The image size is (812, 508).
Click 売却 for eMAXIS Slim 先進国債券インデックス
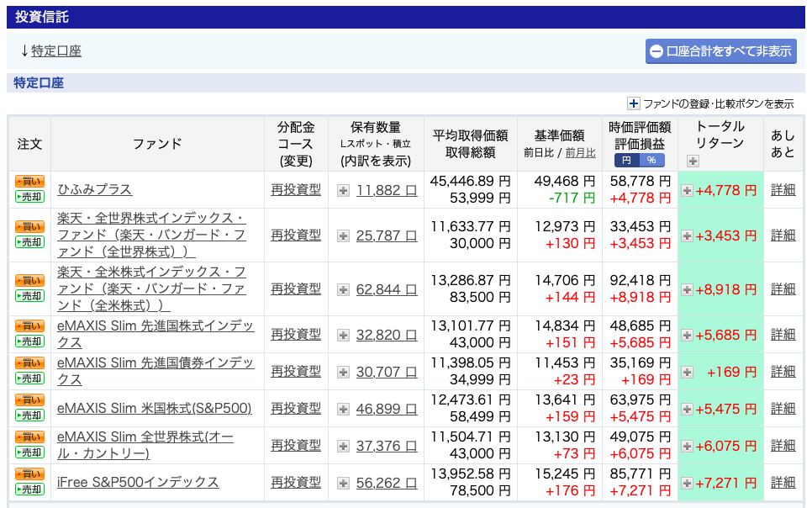tap(29, 378)
